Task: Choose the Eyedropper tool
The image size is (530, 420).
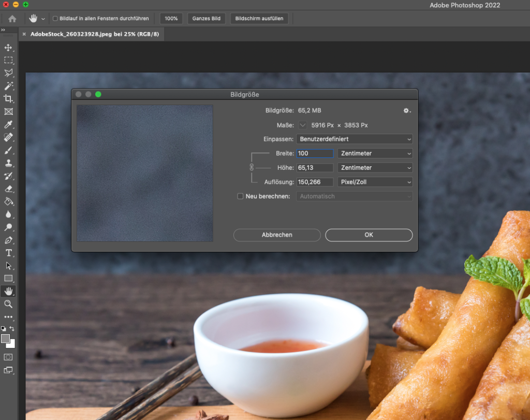Action: click(8, 124)
